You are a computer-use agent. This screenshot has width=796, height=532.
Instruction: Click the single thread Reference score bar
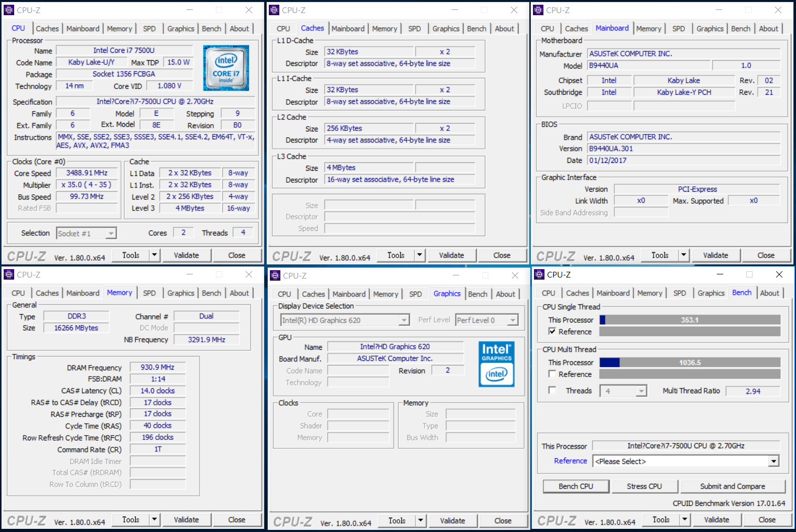(690, 331)
